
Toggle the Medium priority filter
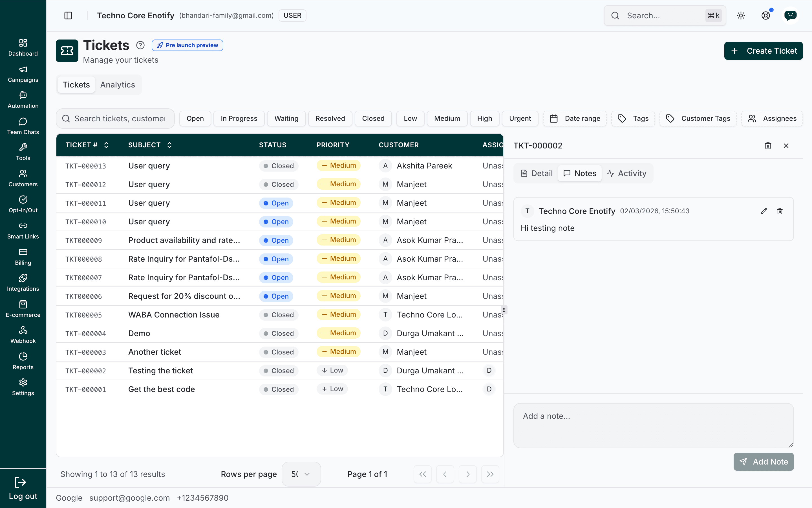pyautogui.click(x=447, y=119)
